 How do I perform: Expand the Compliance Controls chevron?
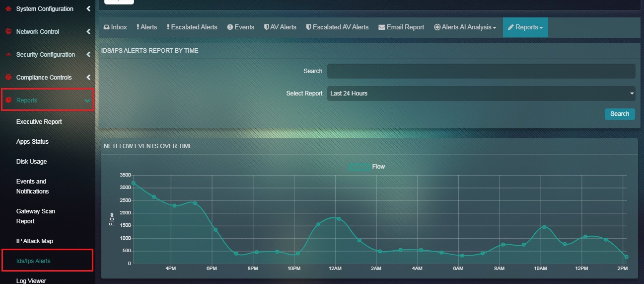(88, 77)
